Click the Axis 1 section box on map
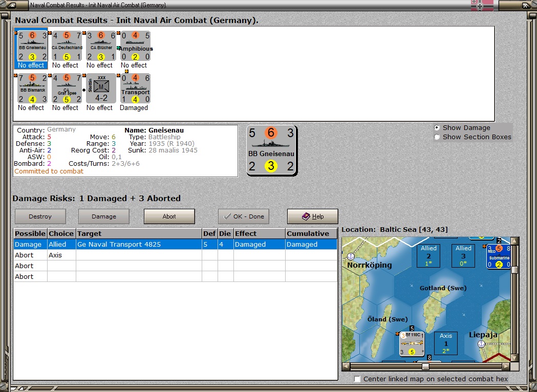This screenshot has width=537, height=392. (x=445, y=343)
